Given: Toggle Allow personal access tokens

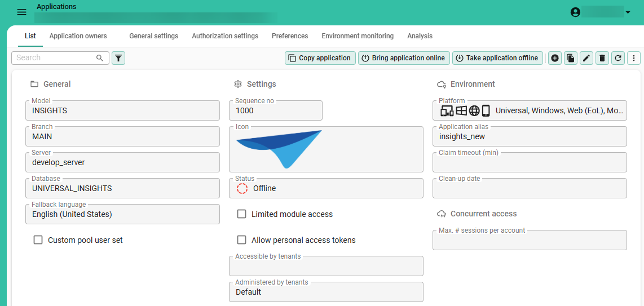Looking at the screenshot, I should point(242,240).
